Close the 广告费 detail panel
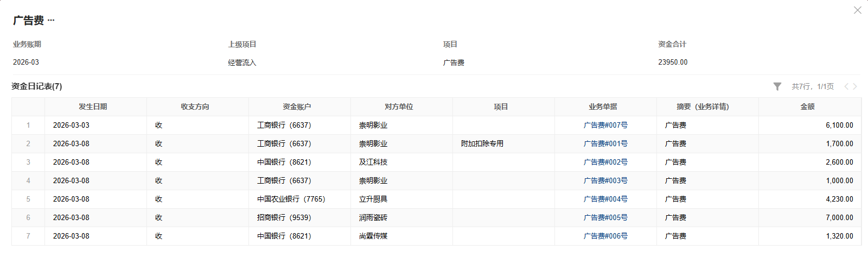This screenshot has height=269, width=868. pos(857,10)
